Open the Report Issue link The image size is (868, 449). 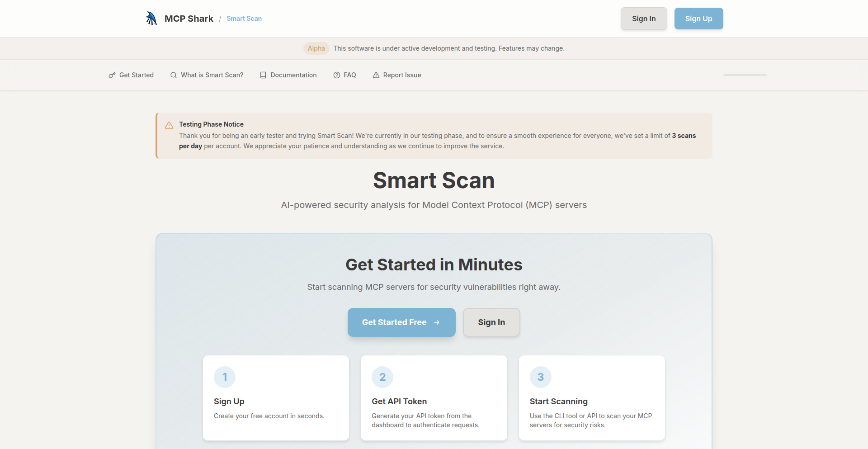pos(402,75)
